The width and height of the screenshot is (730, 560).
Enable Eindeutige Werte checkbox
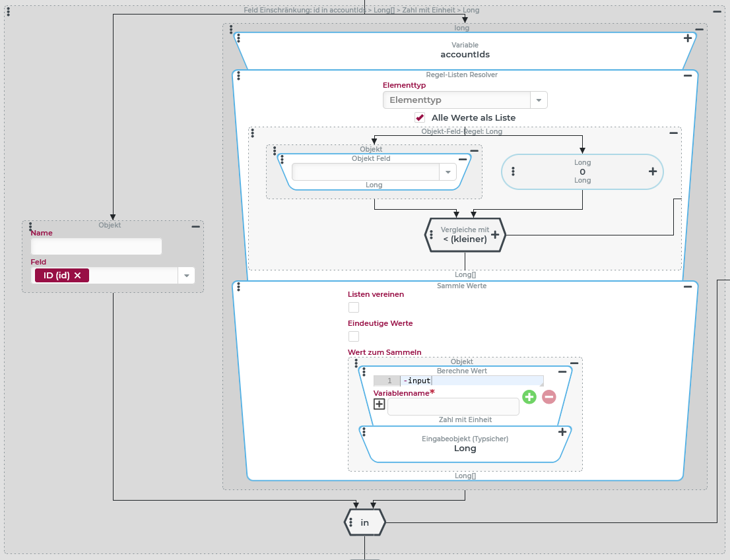pyautogui.click(x=354, y=336)
